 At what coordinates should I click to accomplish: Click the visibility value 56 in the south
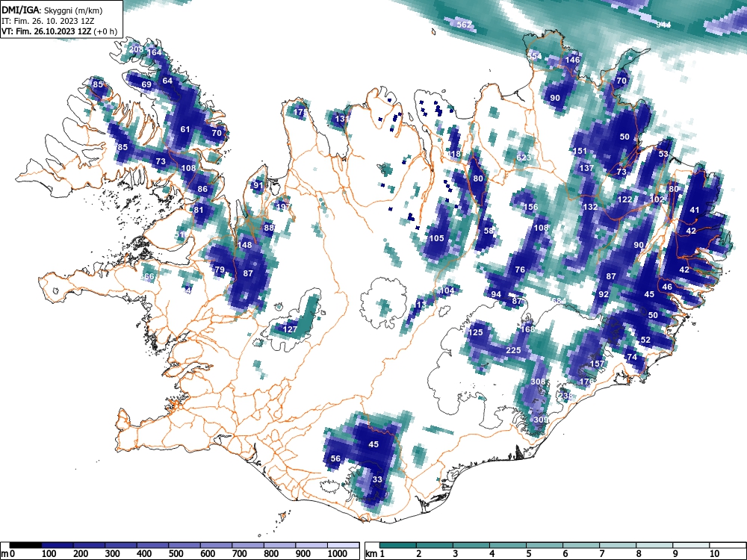pyautogui.click(x=335, y=458)
